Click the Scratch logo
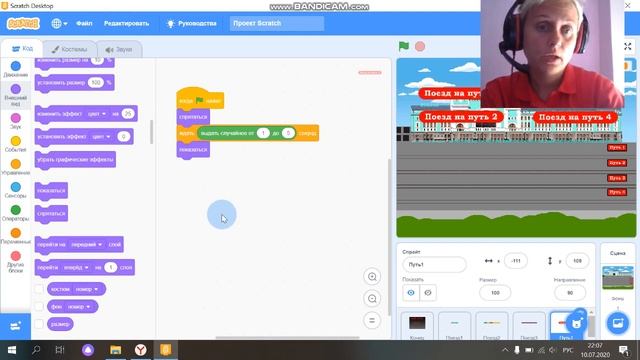The image size is (640, 360). coord(23,23)
